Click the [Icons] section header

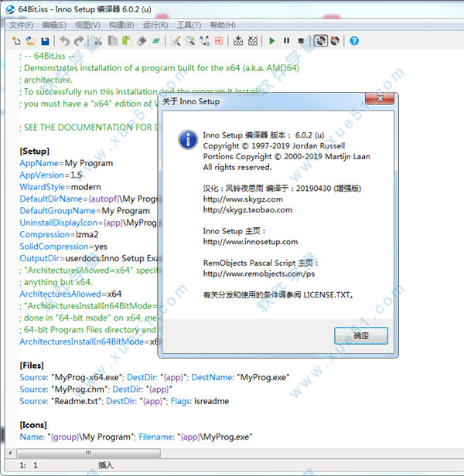(33, 425)
